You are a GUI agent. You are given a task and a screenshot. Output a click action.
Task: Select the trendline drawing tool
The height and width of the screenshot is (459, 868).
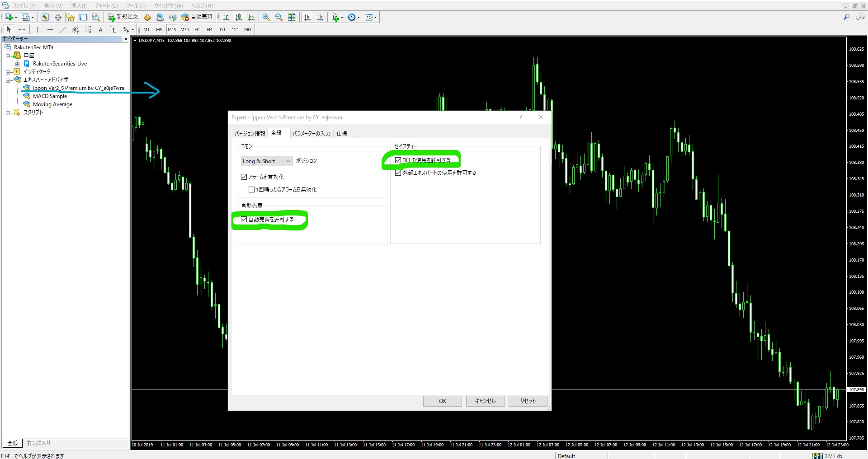(x=62, y=29)
